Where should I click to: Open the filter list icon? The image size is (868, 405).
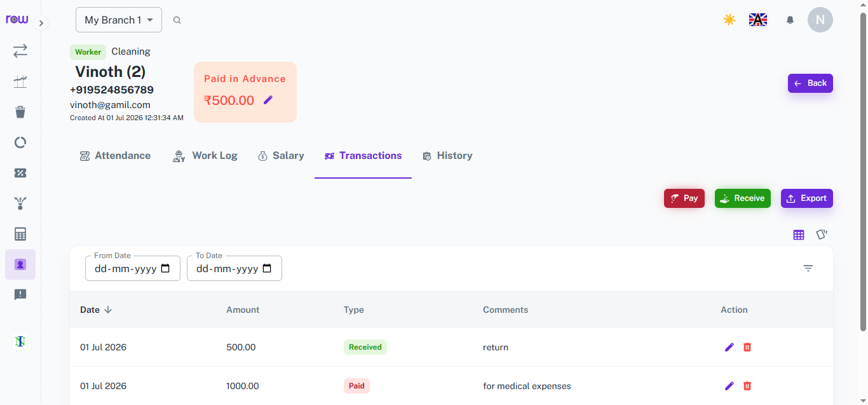[x=808, y=268]
